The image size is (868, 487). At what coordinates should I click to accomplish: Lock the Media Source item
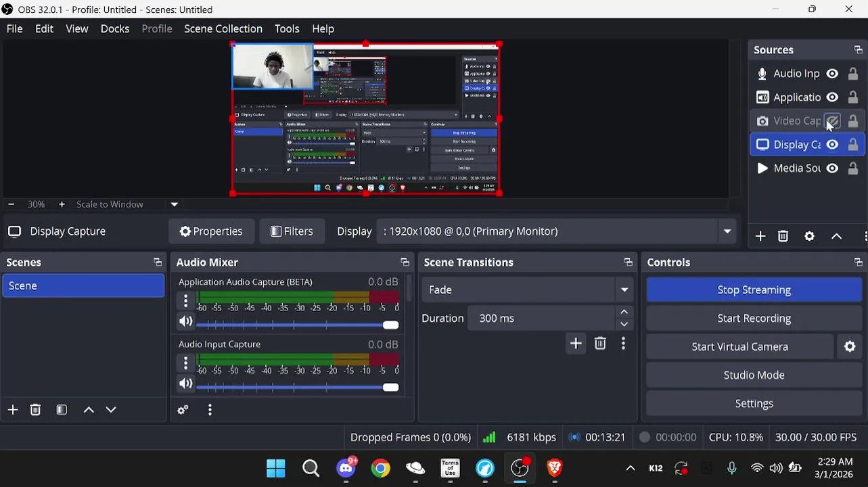[x=853, y=168]
